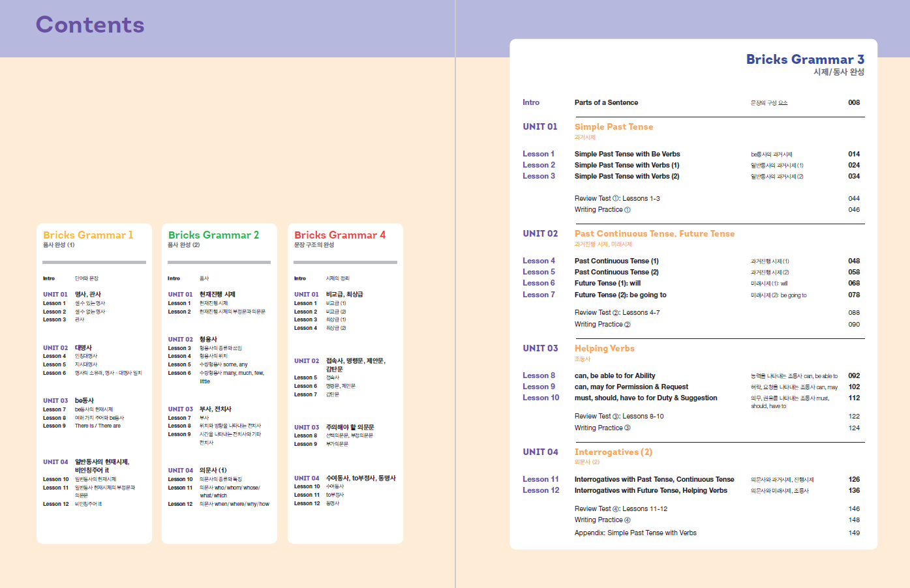Image resolution: width=910 pixels, height=588 pixels.
Task: Click 'UNIT 02' label in Bricks Grammar 2
Action: pos(180,339)
